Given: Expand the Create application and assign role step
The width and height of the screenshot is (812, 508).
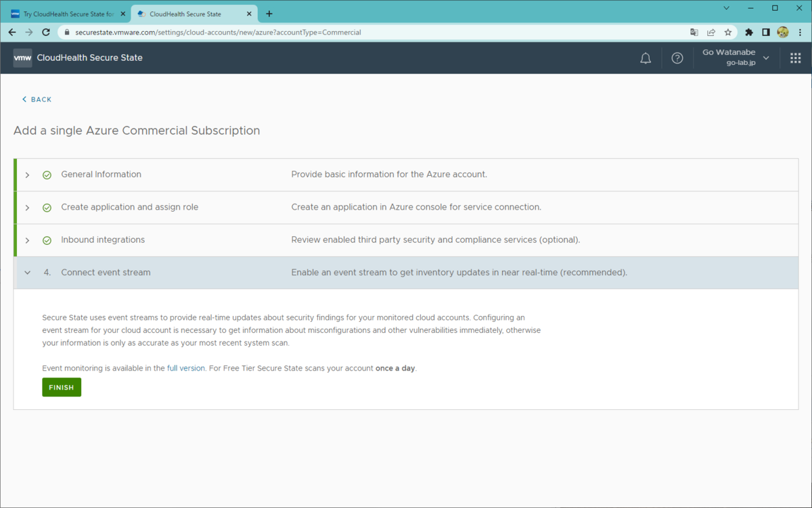Looking at the screenshot, I should [x=28, y=208].
